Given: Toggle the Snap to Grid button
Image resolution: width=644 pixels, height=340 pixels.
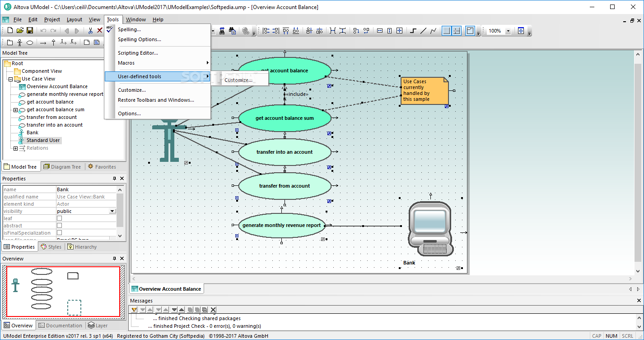Looking at the screenshot, I should [x=457, y=31].
